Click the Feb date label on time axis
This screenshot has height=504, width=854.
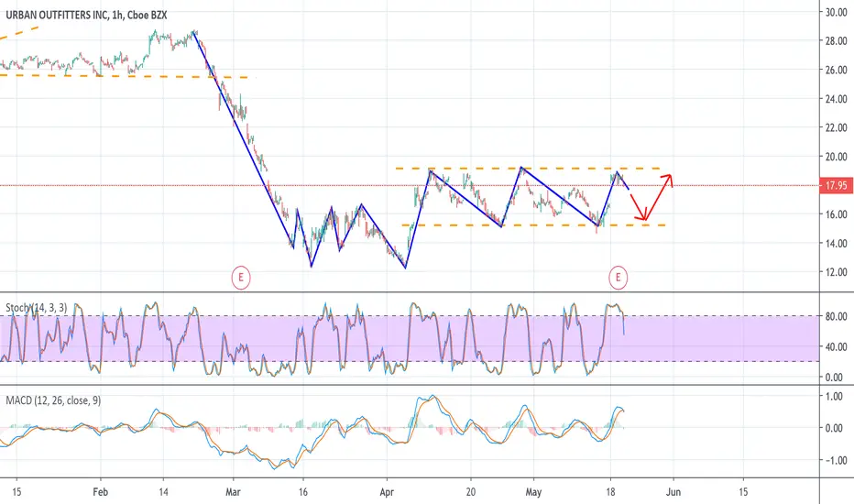[x=100, y=492]
